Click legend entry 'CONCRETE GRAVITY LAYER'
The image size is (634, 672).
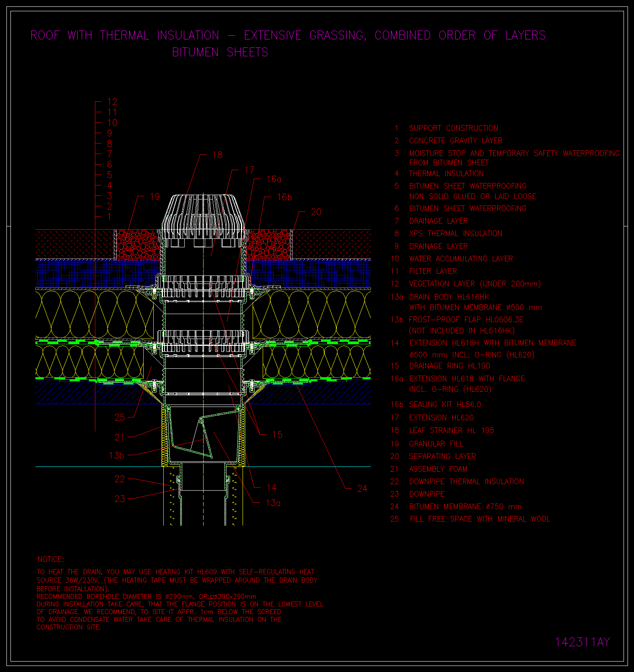coord(456,141)
